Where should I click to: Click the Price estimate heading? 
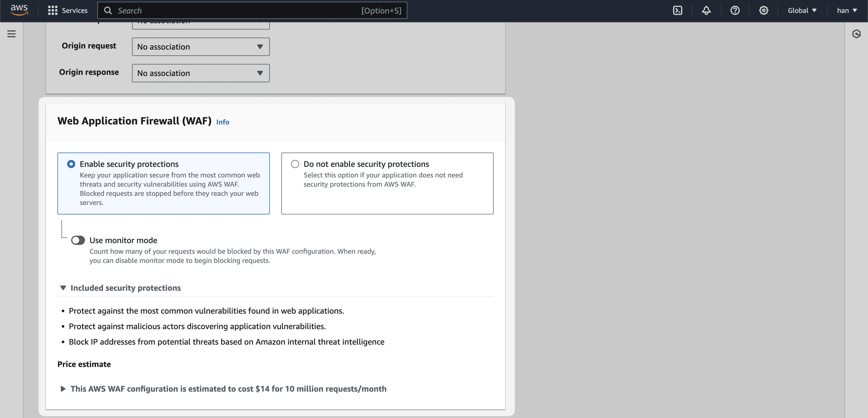click(84, 364)
